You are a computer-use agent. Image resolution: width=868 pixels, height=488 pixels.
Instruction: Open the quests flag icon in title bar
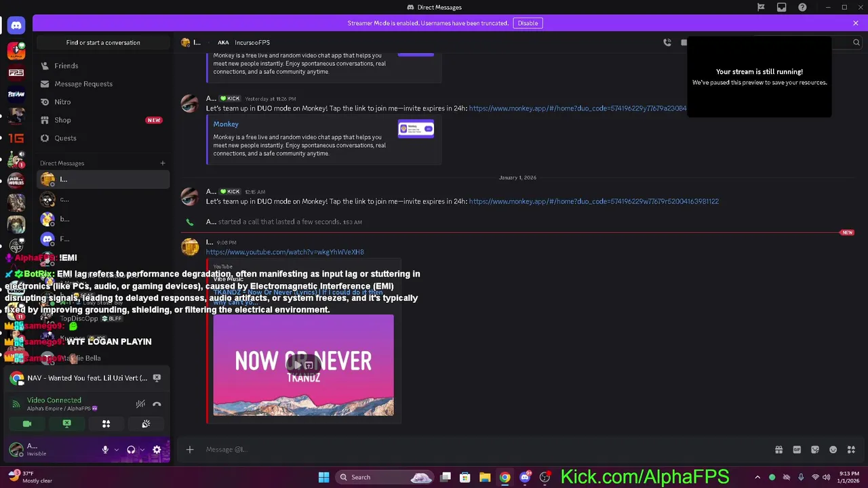[761, 7]
